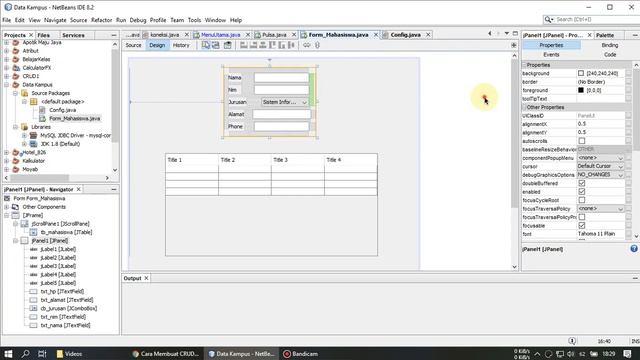Click the foreground color swatch
The width and height of the screenshot is (640, 360).
[581, 90]
